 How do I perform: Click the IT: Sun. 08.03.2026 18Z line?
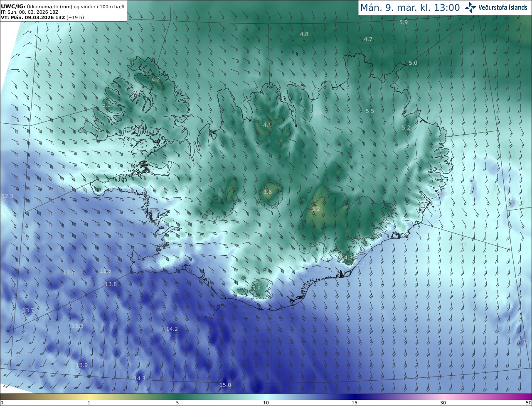coord(30,12)
